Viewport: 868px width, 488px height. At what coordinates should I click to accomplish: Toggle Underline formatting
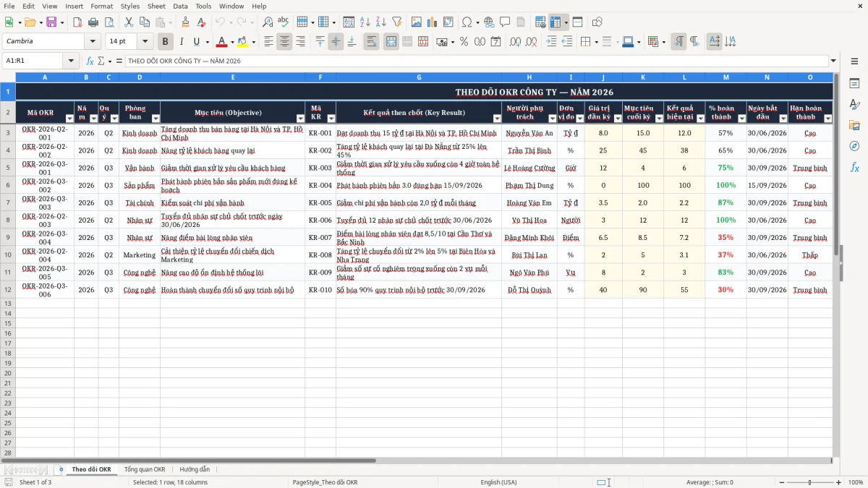click(196, 42)
